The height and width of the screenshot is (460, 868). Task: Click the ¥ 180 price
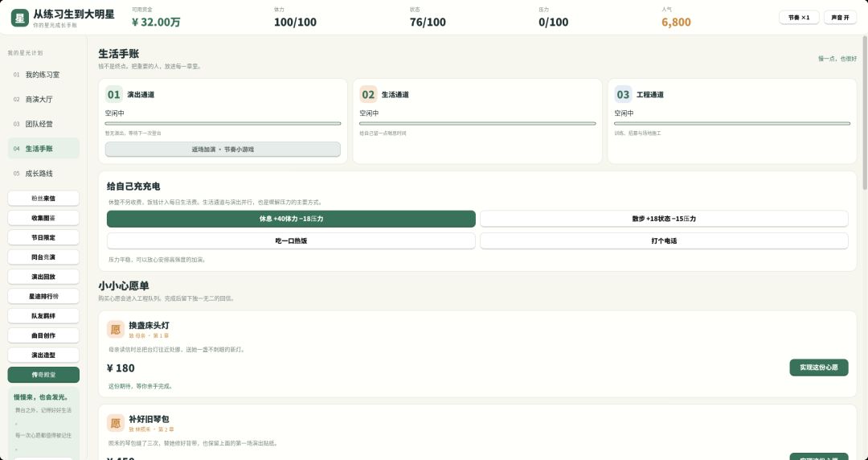[121, 368]
